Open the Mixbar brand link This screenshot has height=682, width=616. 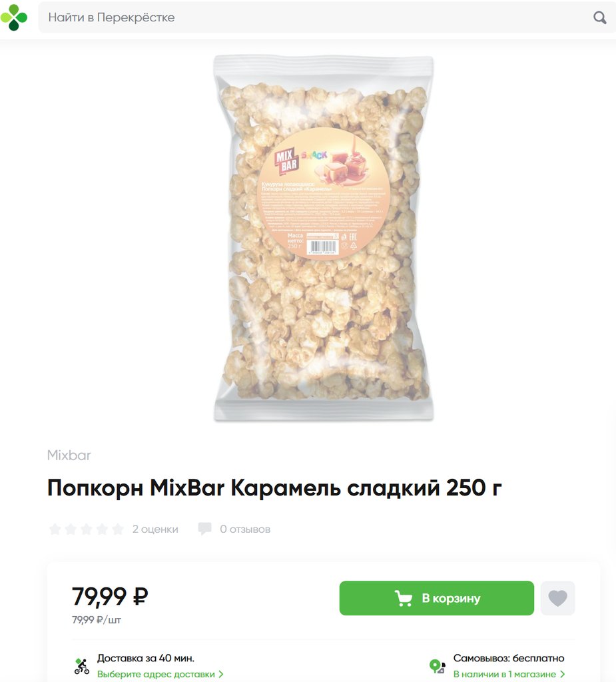pos(69,455)
